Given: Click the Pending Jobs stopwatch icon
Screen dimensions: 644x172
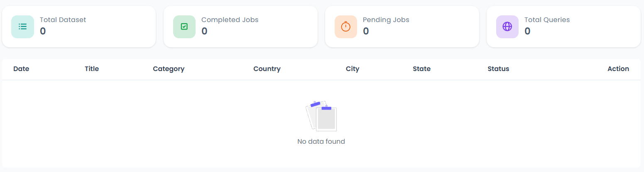Looking at the screenshot, I should tap(345, 27).
